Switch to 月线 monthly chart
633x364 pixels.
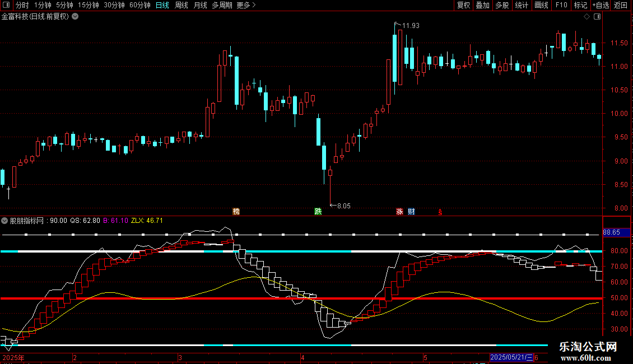coord(200,5)
